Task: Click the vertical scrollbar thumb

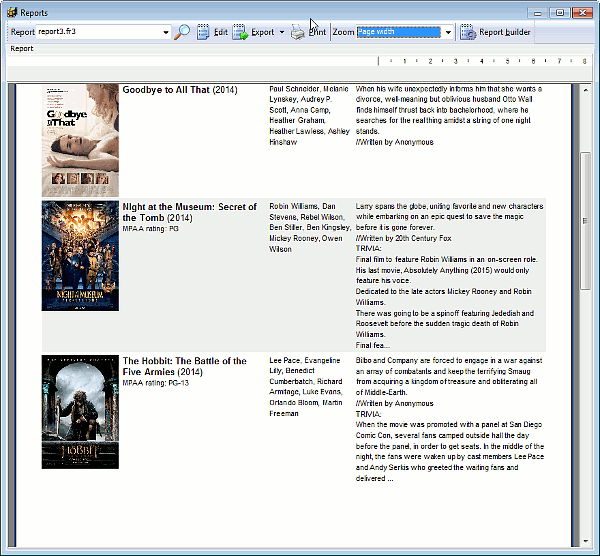Action: [x=585, y=221]
